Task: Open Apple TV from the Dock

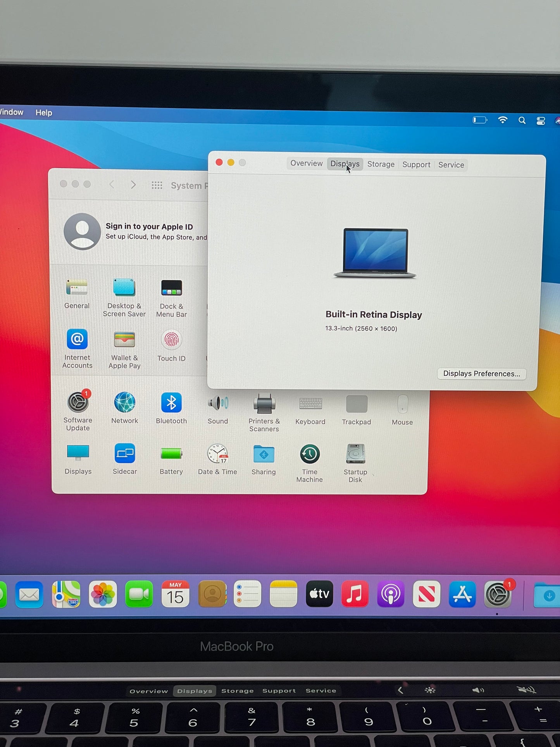Action: [x=319, y=594]
